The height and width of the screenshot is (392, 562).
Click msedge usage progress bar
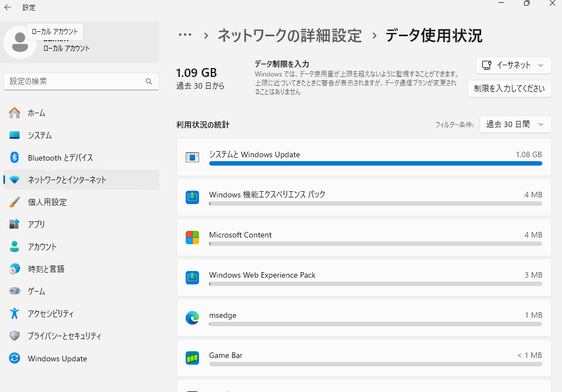tap(376, 324)
